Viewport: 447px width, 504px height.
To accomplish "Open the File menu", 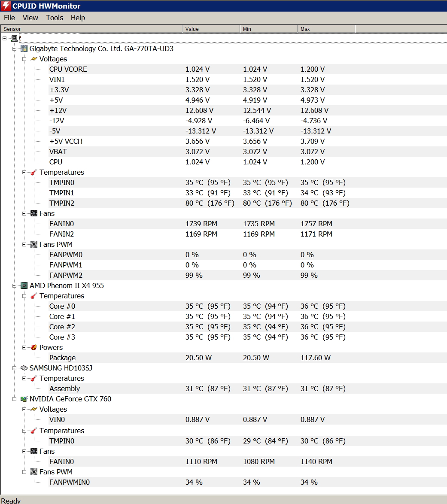I will 9,18.
